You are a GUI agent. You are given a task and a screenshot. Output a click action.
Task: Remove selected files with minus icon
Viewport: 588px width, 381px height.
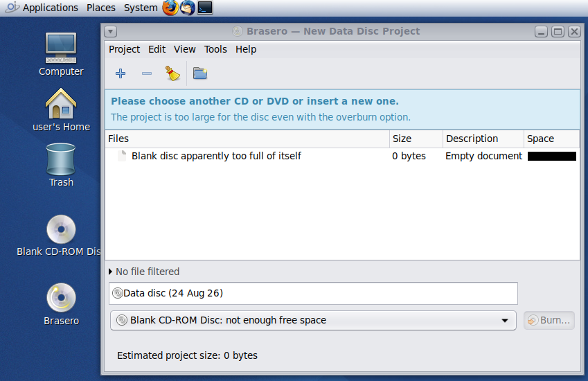147,73
